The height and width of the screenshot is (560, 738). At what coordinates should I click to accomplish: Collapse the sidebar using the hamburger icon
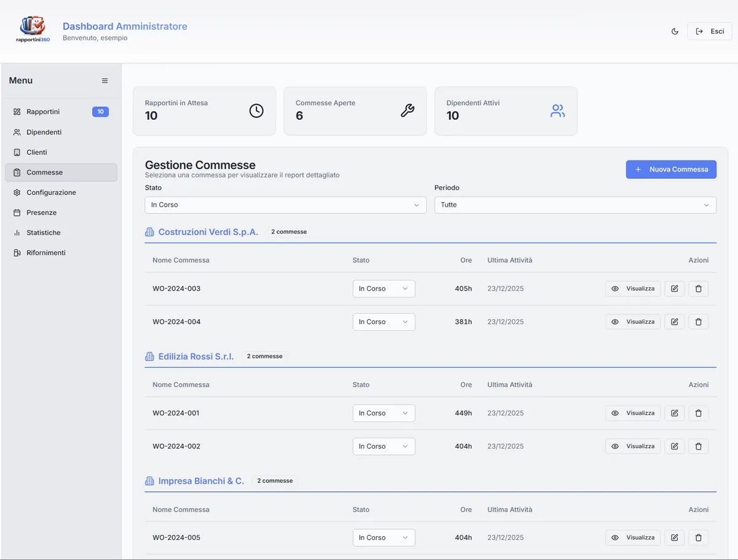[105, 81]
